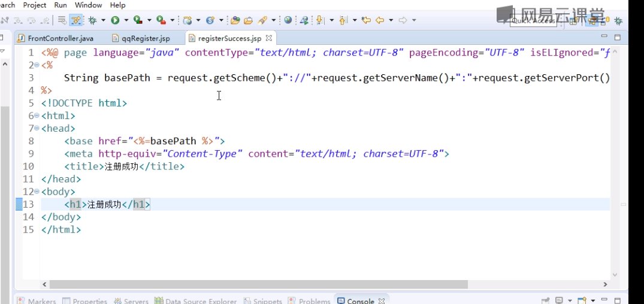The height and width of the screenshot is (304, 644).
Task: Switch to the FrontController.java tab
Action: 56,38
